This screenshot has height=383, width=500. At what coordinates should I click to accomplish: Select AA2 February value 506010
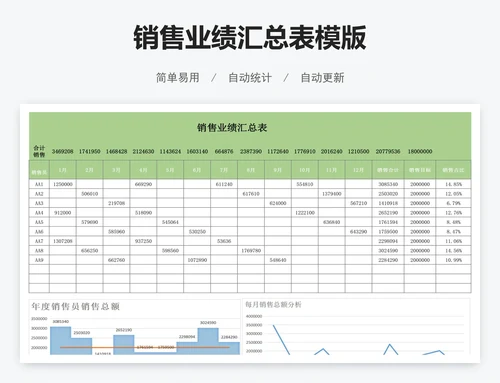90,194
